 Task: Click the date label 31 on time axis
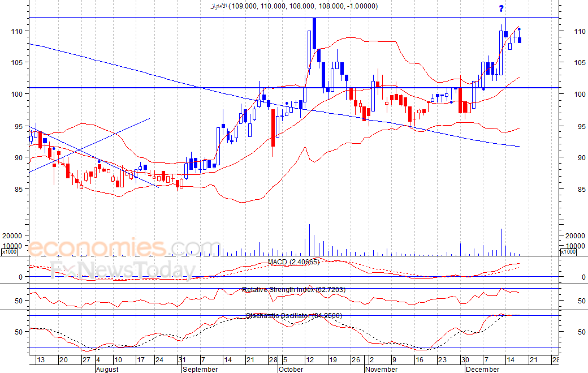182,360
